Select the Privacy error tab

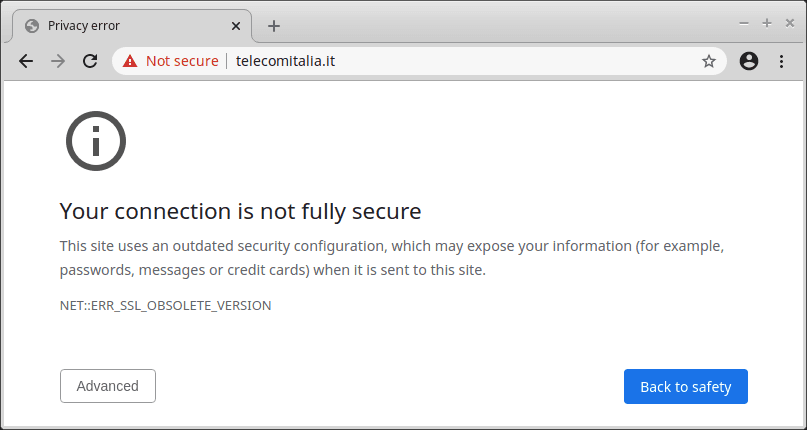pyautogui.click(x=128, y=26)
